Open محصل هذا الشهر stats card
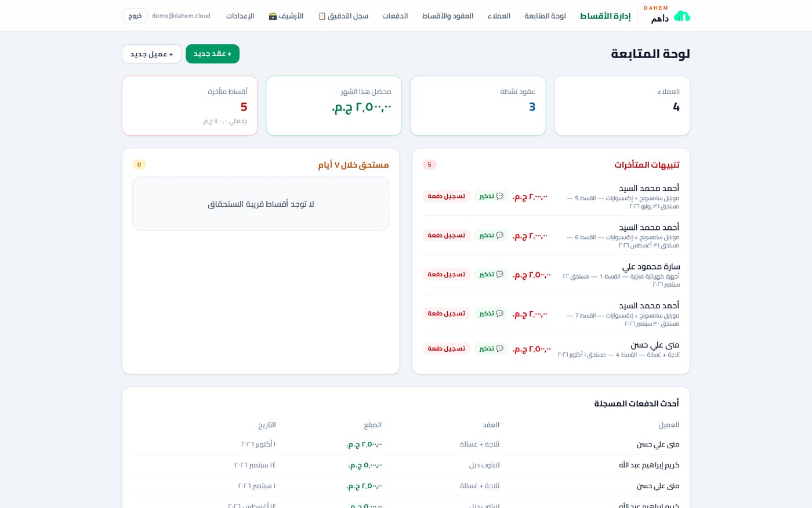The width and height of the screenshot is (812, 508). [x=333, y=106]
